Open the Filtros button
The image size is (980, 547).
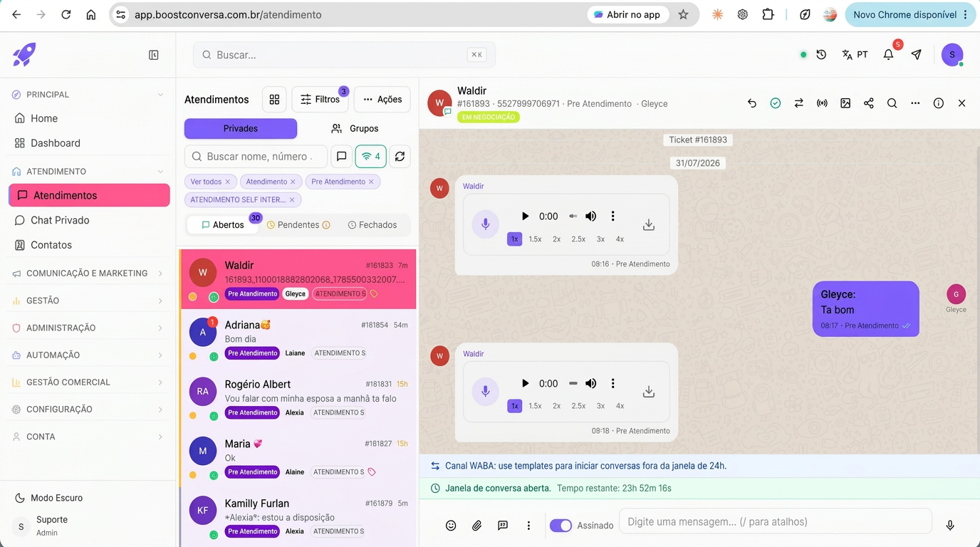[x=320, y=100]
